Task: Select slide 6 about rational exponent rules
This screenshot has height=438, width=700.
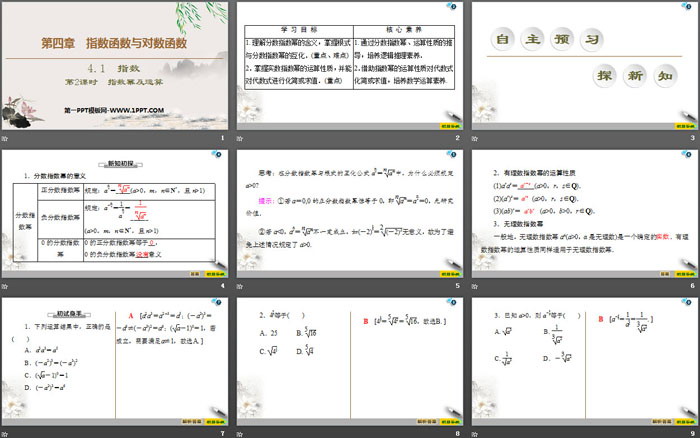Action: tap(582, 212)
